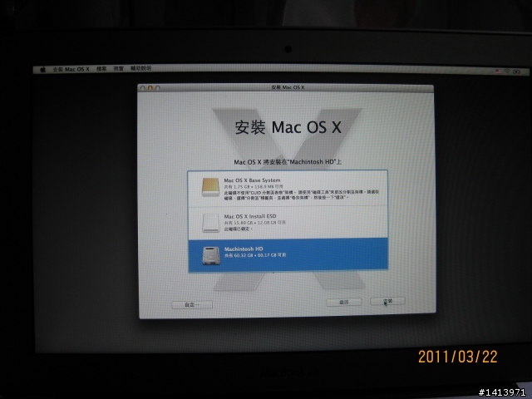Open the Apple menu
Screen dimensions: 532x399
[x=43, y=70]
